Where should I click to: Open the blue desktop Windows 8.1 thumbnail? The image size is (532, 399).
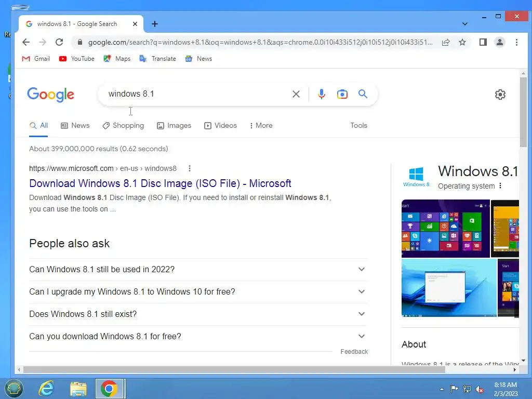pyautogui.click(x=449, y=288)
